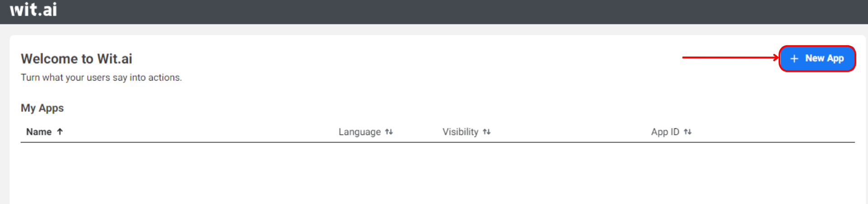Toggle the Language column sort arrows

pos(389,132)
